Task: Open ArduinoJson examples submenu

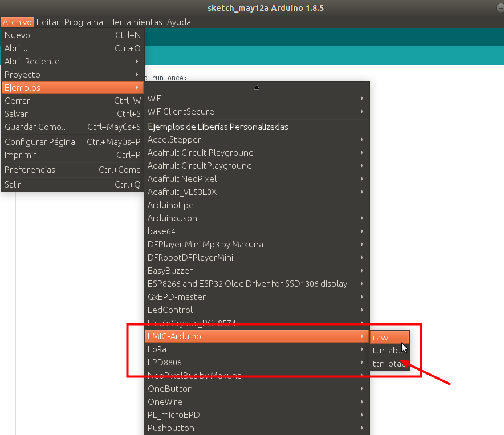Action: [257, 218]
